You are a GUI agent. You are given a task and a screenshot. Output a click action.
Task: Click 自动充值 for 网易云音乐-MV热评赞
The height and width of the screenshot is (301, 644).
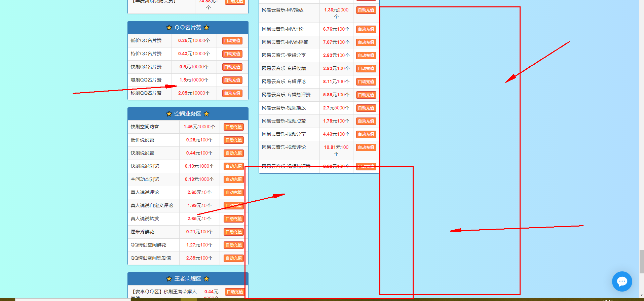pos(366,42)
